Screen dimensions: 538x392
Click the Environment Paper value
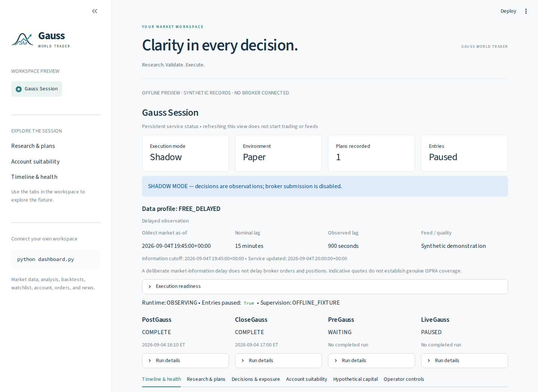point(254,157)
